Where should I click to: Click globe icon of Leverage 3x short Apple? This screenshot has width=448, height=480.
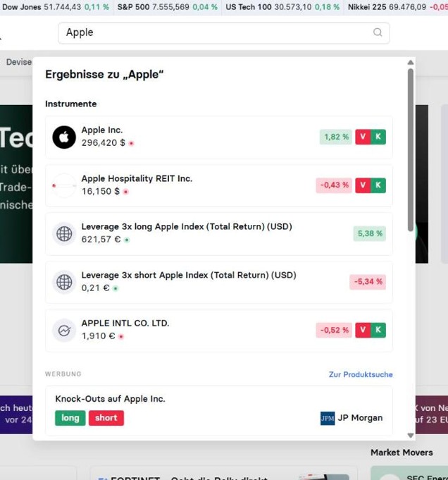click(64, 282)
